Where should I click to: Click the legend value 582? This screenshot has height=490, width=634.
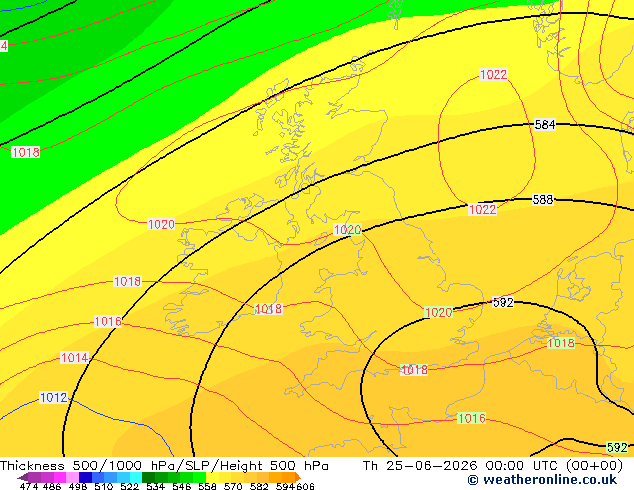click(259, 486)
